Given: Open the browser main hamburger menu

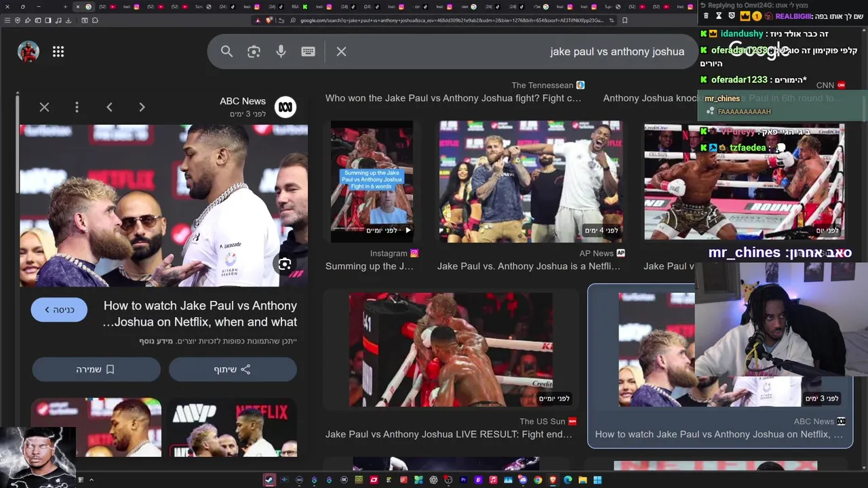Looking at the screenshot, I should click(x=7, y=20).
